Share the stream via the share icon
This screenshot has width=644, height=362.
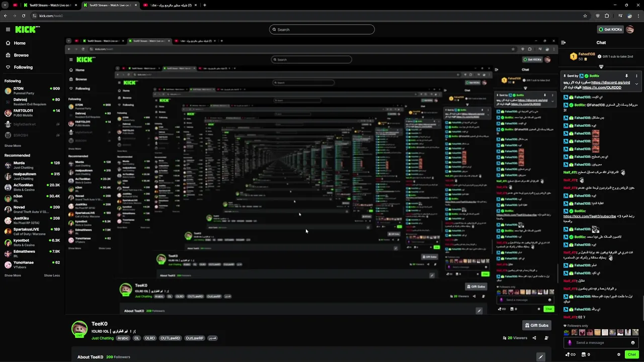[534, 338]
